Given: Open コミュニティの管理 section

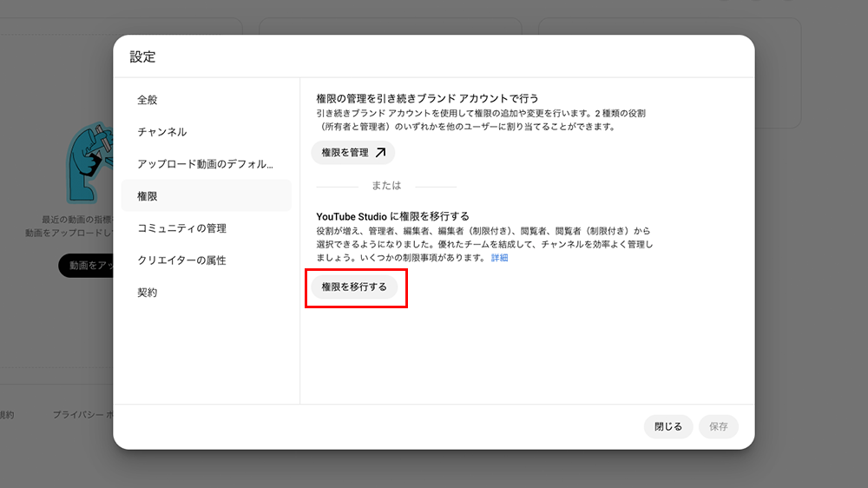Looking at the screenshot, I should 206,228.
